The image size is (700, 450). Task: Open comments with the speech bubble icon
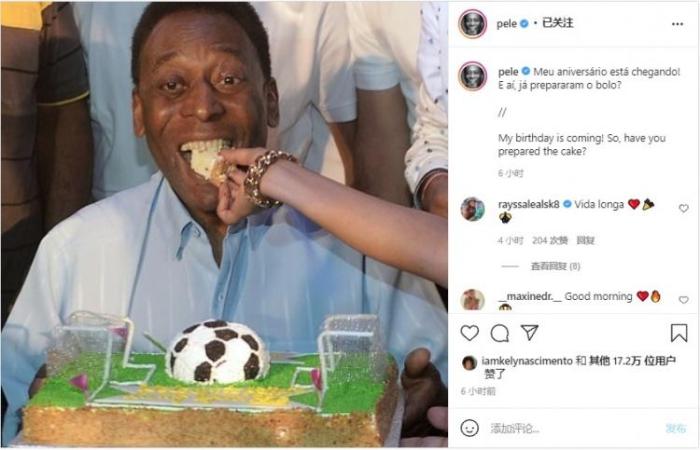500,333
